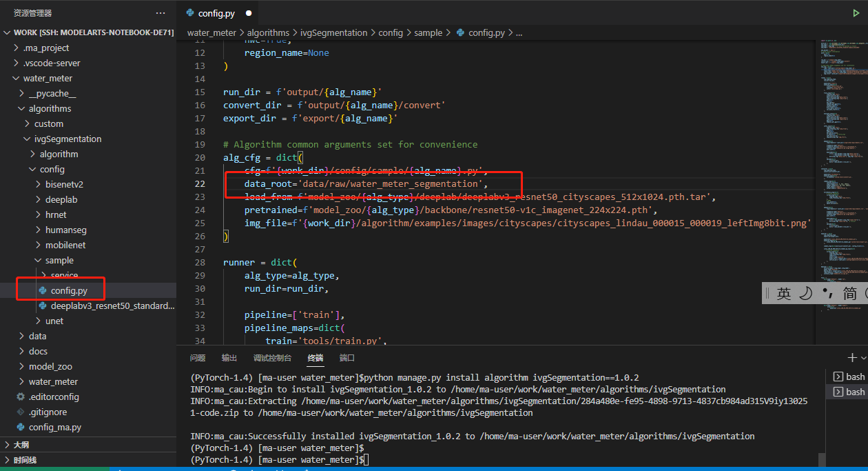Click the IME moon half-width icon

pyautogui.click(x=805, y=293)
